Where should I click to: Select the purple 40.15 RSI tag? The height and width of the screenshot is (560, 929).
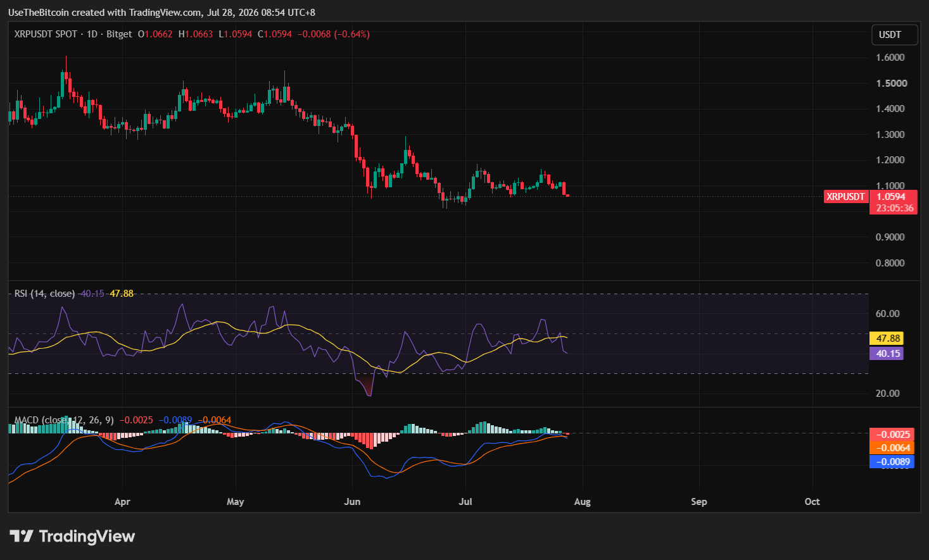(x=886, y=354)
